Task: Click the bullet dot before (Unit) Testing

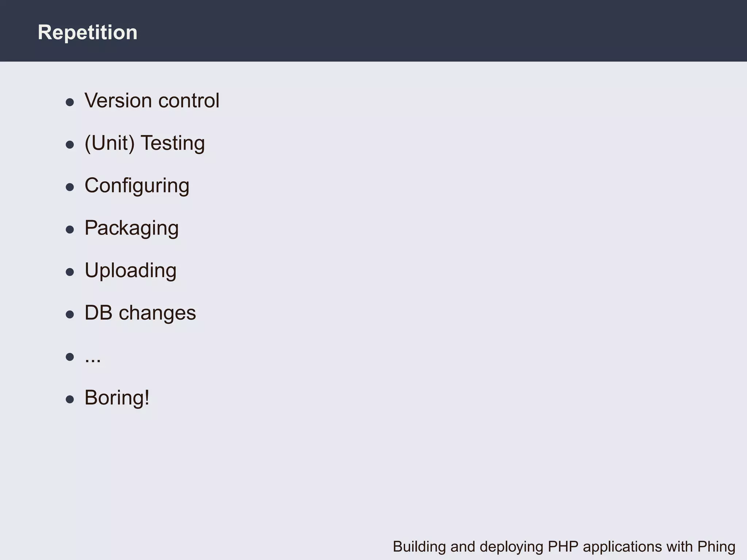Action: click(x=70, y=145)
